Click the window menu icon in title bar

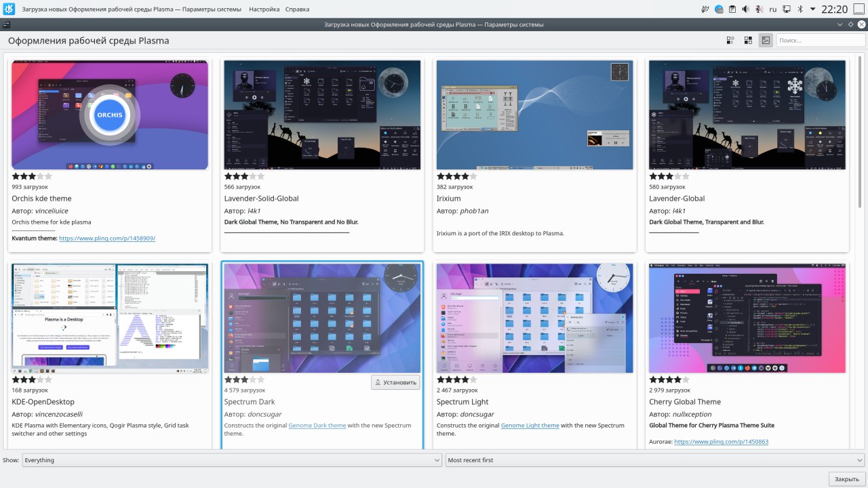point(6,24)
